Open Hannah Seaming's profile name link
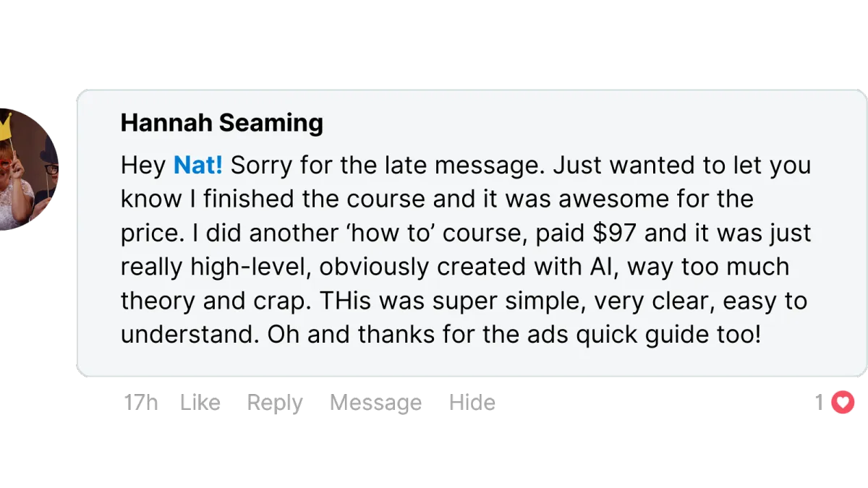The height and width of the screenshot is (488, 868). [221, 124]
